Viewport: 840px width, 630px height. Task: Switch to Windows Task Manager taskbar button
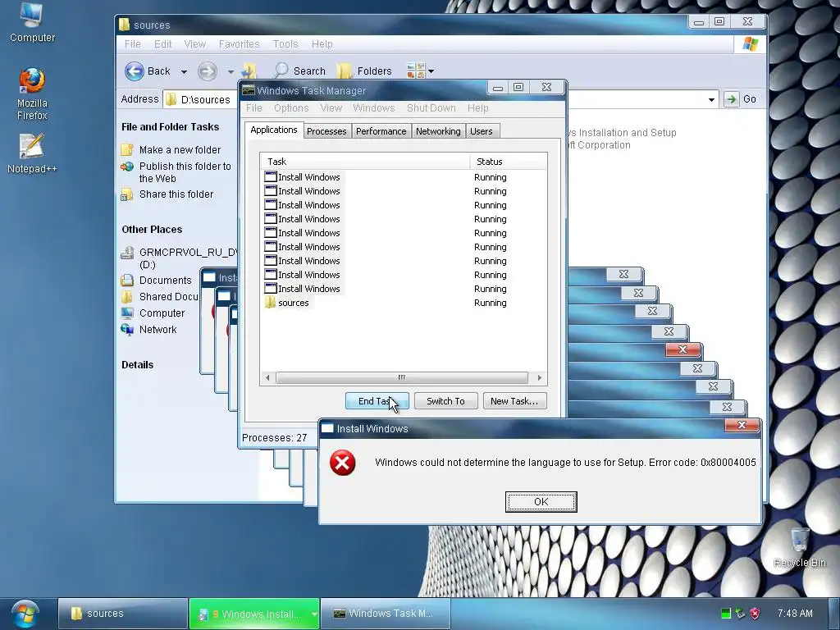click(x=386, y=614)
